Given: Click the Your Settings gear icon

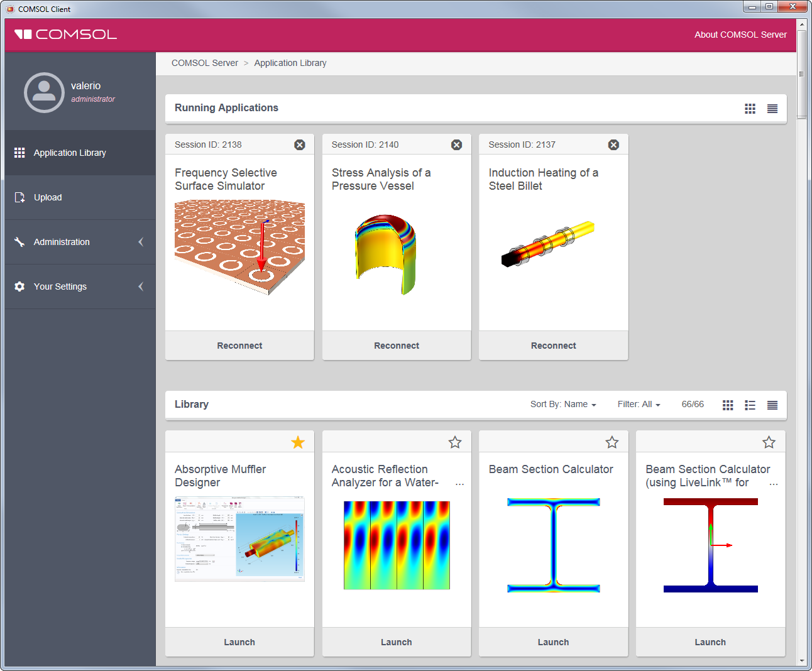Looking at the screenshot, I should [19, 286].
